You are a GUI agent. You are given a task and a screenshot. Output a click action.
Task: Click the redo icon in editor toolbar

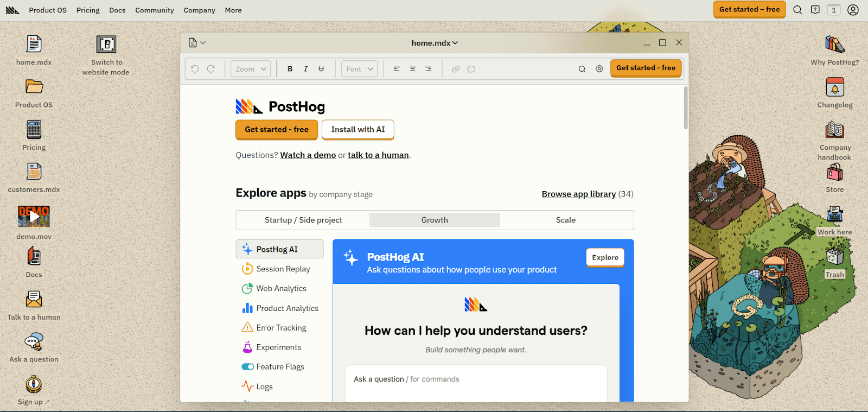tap(211, 69)
